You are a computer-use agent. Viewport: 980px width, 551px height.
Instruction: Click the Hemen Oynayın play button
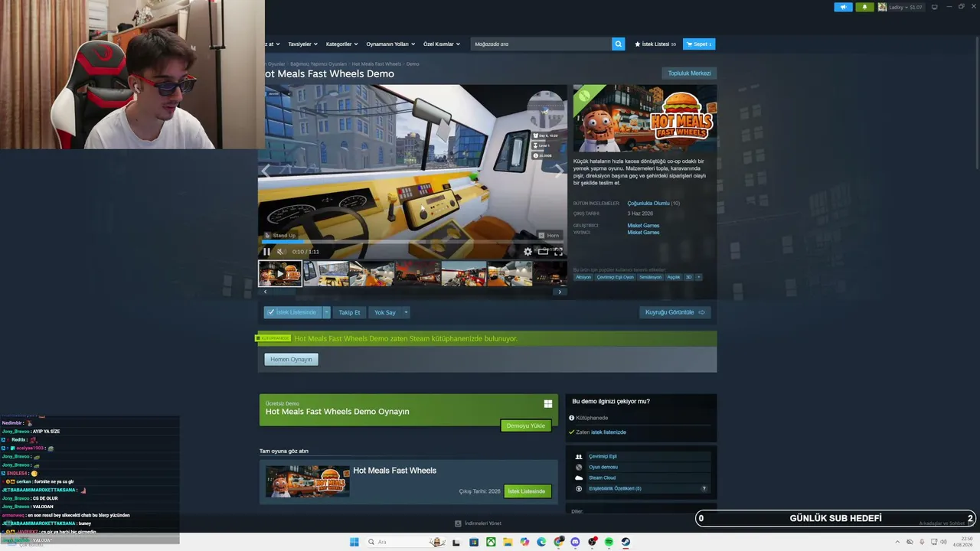click(291, 359)
